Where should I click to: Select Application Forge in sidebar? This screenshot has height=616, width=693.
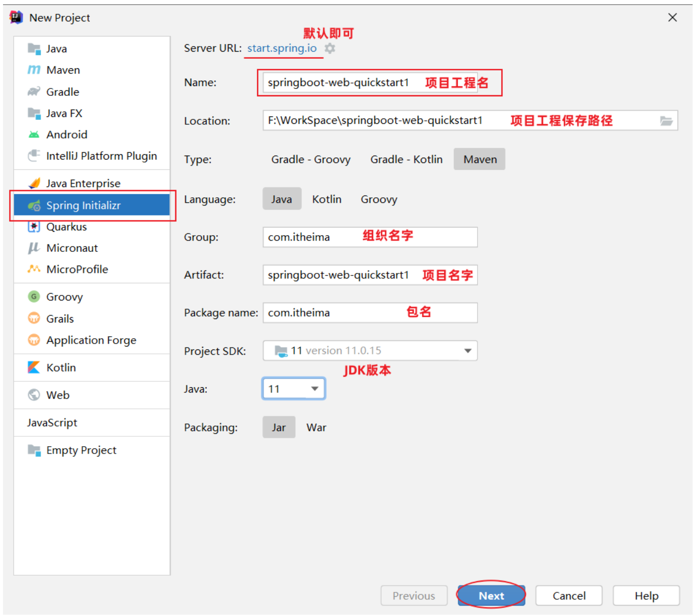coord(92,340)
